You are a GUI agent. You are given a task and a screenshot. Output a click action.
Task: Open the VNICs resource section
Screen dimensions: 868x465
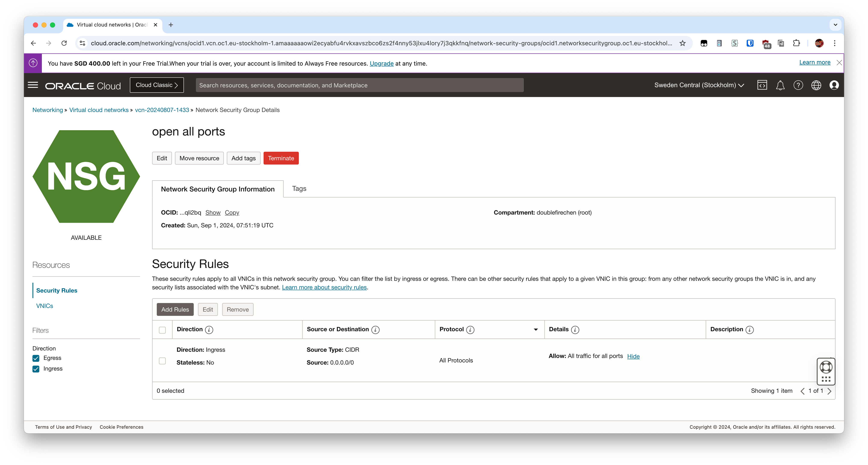click(44, 306)
